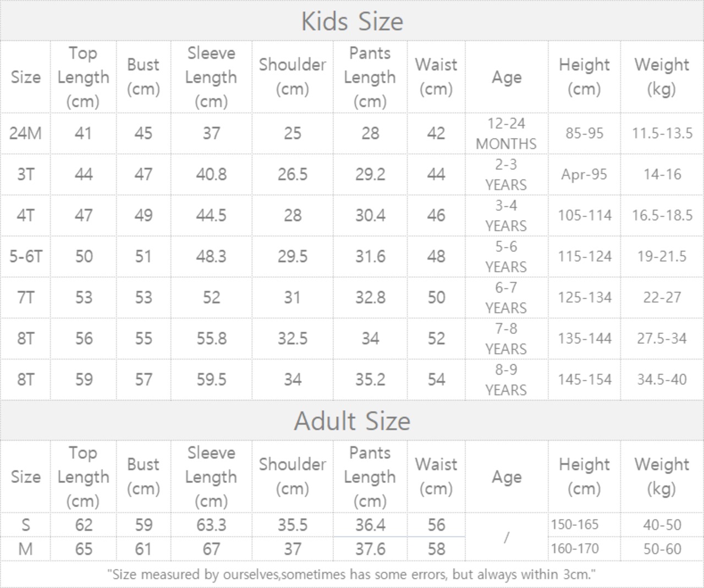The width and height of the screenshot is (704, 588).
Task: Click the Sleeve Length column header in Kids table
Action: (211, 77)
